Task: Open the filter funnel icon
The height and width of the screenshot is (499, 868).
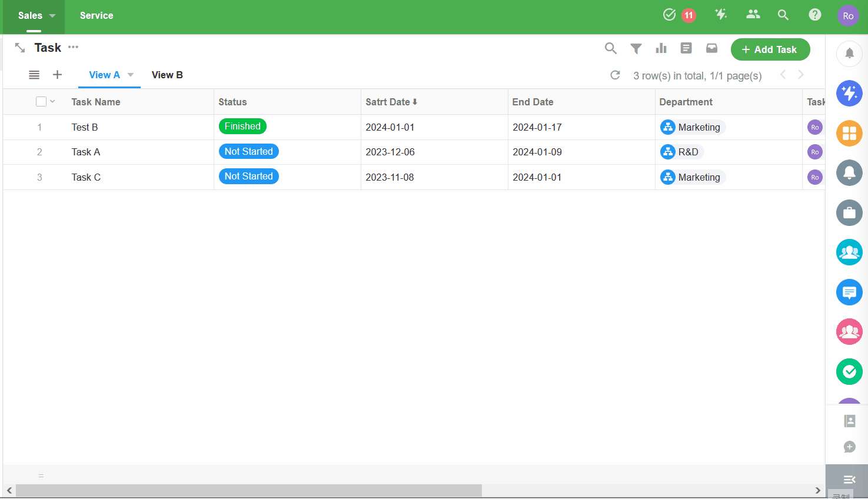Action: (636, 49)
